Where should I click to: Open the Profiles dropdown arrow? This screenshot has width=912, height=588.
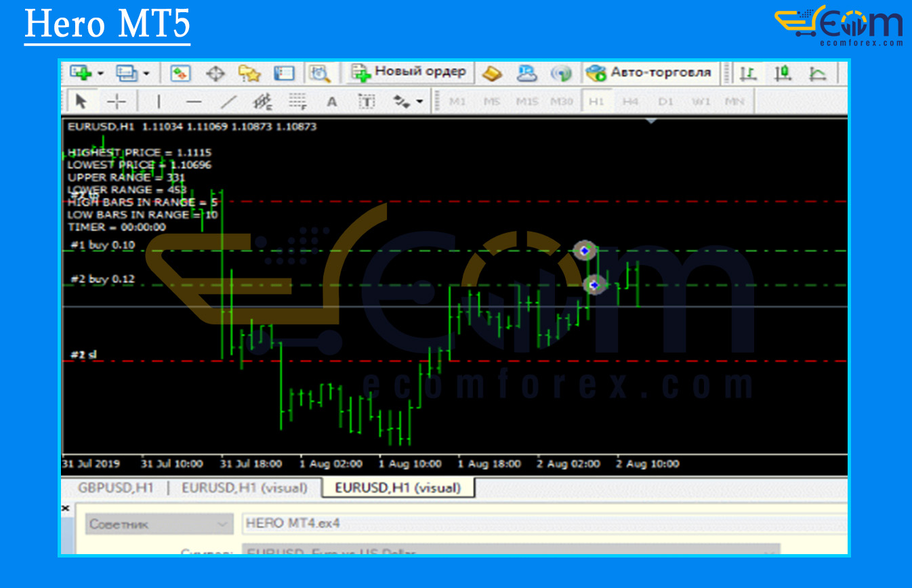[146, 73]
